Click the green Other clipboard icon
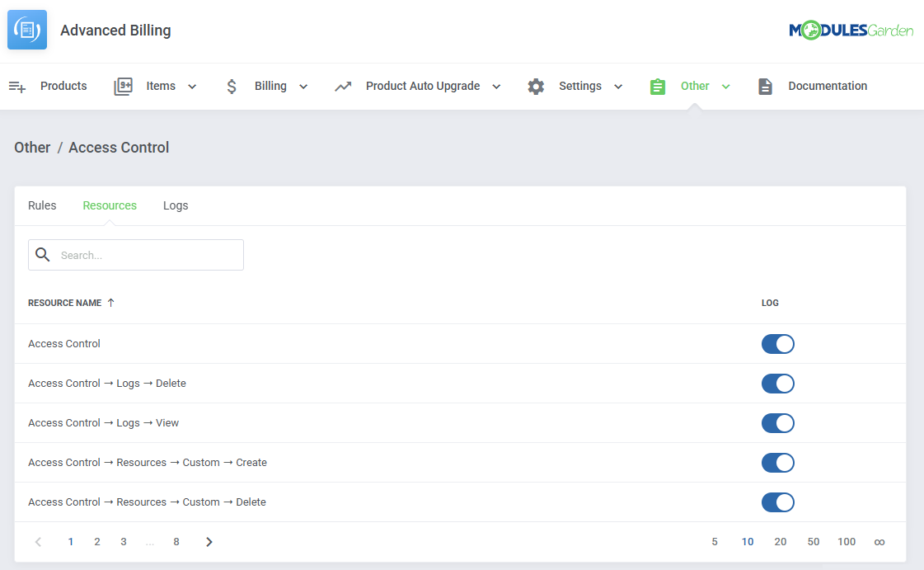This screenshot has height=570, width=924. pos(658,87)
